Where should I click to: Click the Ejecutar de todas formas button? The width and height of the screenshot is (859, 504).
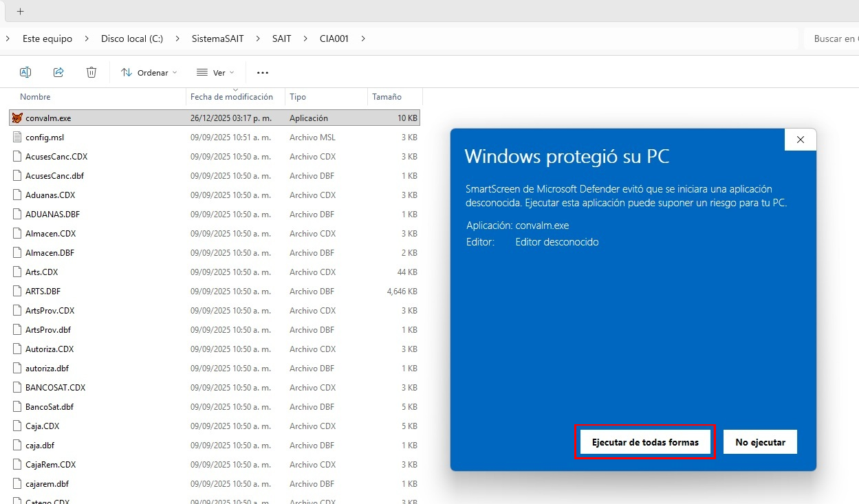[645, 442]
